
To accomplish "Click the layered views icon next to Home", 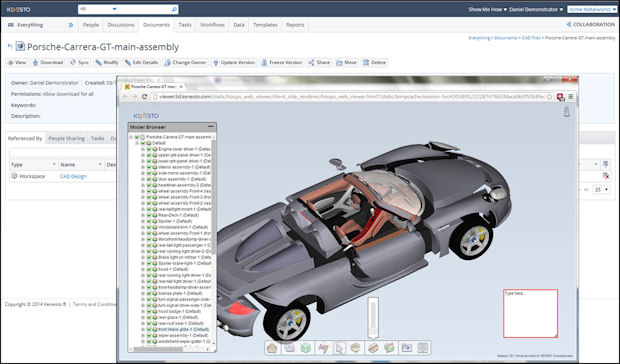I will coord(289,348).
